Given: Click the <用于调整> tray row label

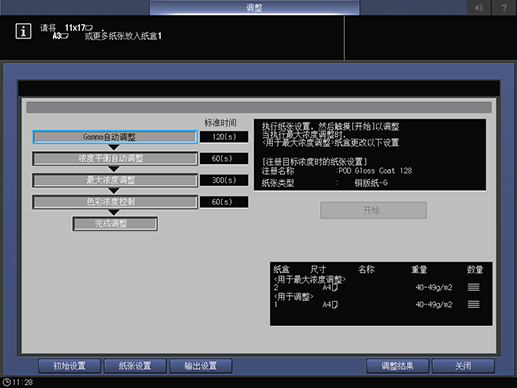Looking at the screenshot, I should click(293, 296).
